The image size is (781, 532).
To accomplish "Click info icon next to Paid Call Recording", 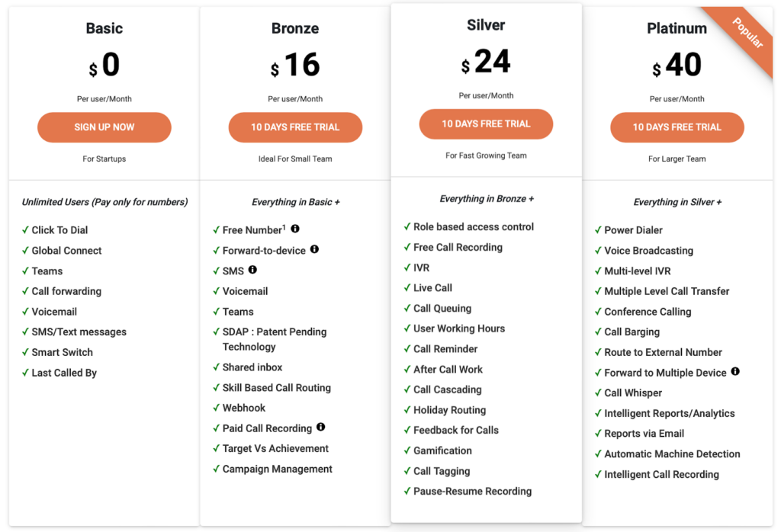I will coord(321,428).
